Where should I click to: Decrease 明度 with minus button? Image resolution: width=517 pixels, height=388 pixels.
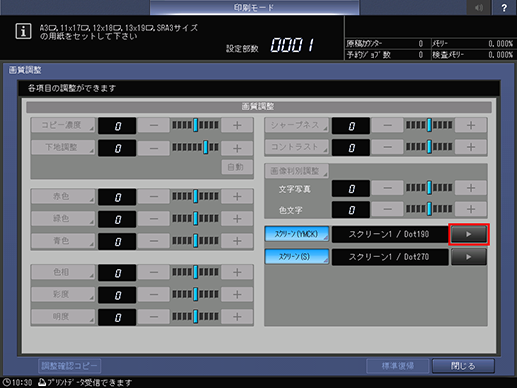click(x=154, y=317)
